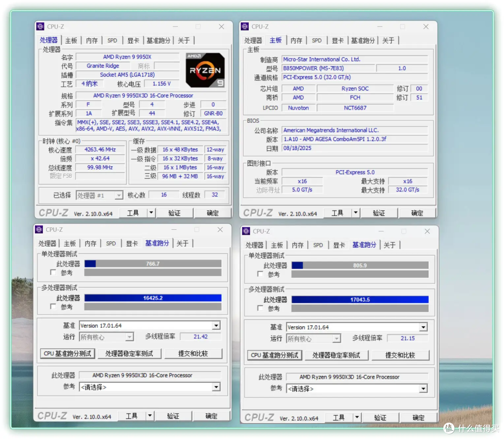The height and width of the screenshot is (439, 504).
Task: Click CPU-Z app icon of 16425.2 benchmark window
Action: 39,229
